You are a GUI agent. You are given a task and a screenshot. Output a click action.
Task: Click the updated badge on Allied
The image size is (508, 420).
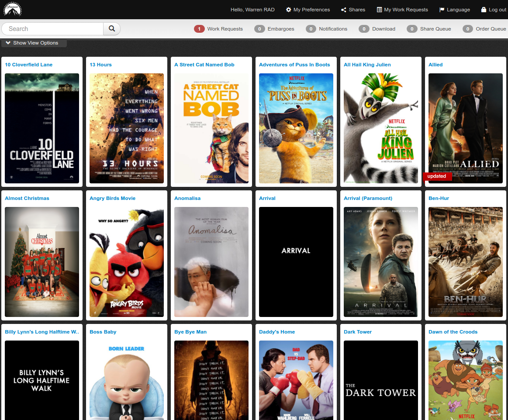(437, 176)
